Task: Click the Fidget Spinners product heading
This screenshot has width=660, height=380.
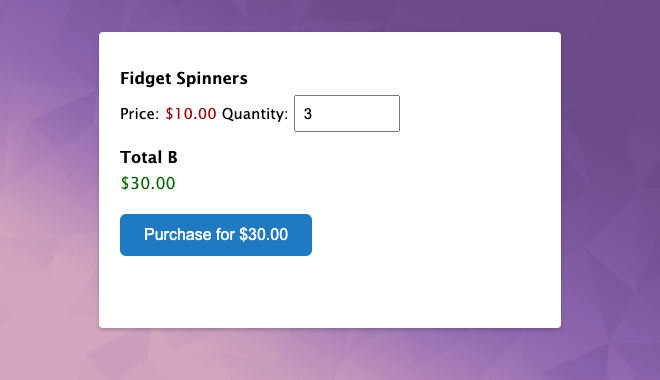Action: point(184,79)
